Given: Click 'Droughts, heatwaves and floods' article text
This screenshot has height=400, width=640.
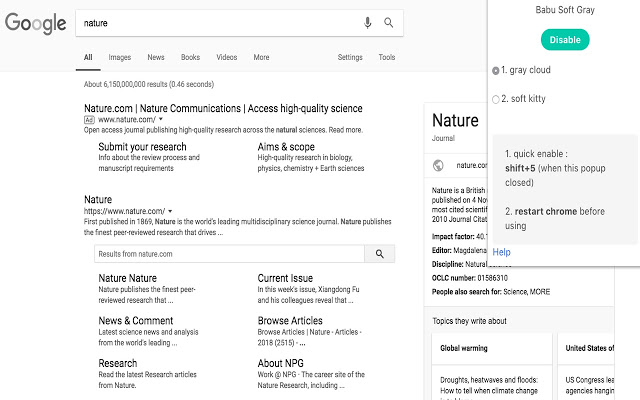Looking at the screenshot, I should 489,385.
